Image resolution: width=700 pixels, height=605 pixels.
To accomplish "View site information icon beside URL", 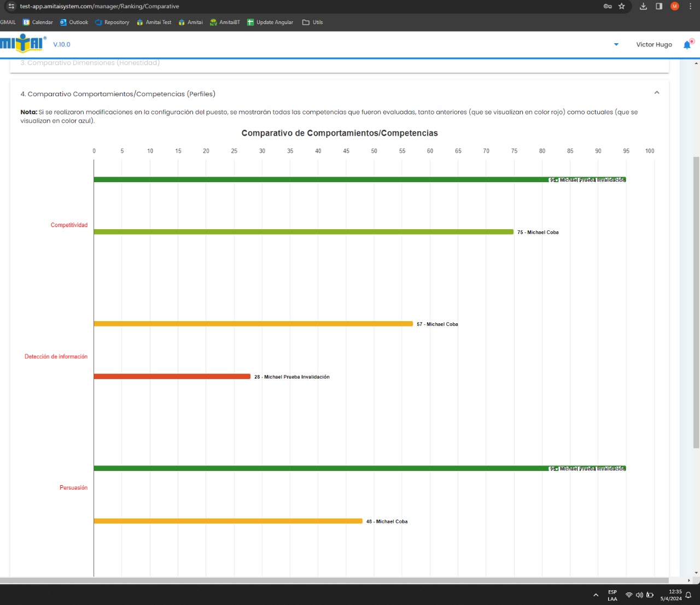I will tap(11, 7).
